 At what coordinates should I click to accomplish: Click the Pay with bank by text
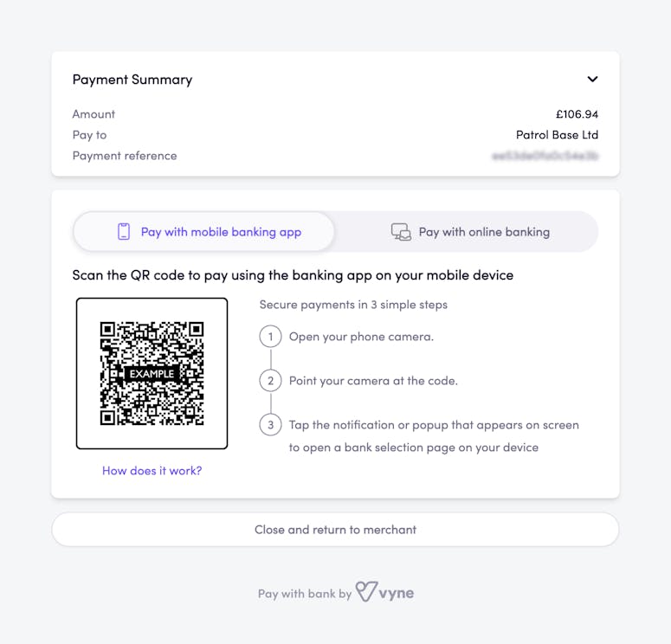tap(305, 594)
